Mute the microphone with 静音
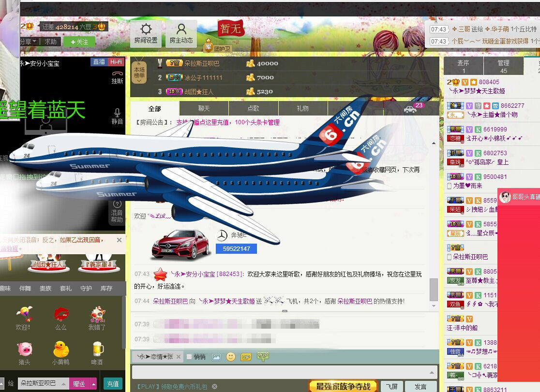Screen dimensions: 540x392 tap(117, 116)
